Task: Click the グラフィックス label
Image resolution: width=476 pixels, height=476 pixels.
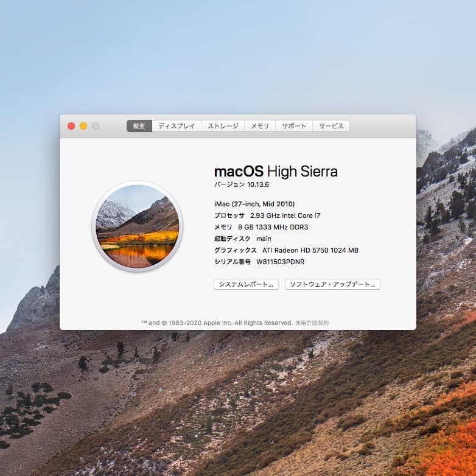Action: coord(236,250)
